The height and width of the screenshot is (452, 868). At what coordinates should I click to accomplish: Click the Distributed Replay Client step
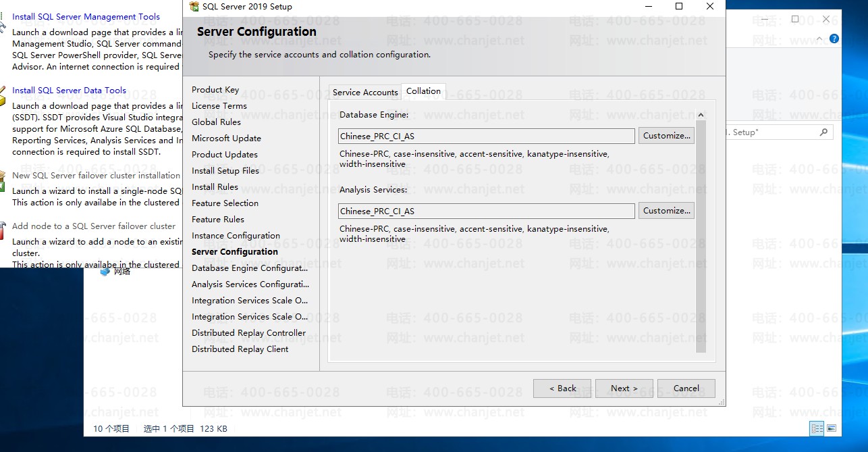(x=240, y=349)
